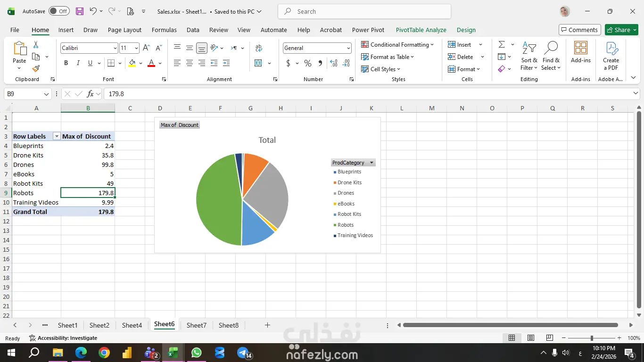Toggle Wrap Text

coord(258,48)
